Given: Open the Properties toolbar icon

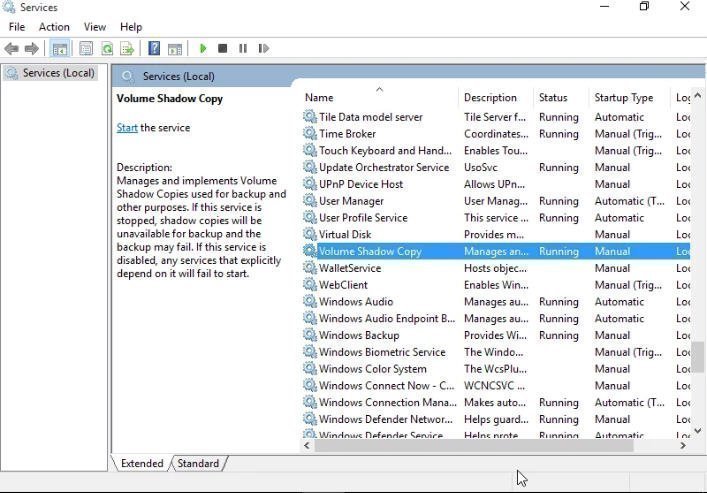Looking at the screenshot, I should point(86,48).
